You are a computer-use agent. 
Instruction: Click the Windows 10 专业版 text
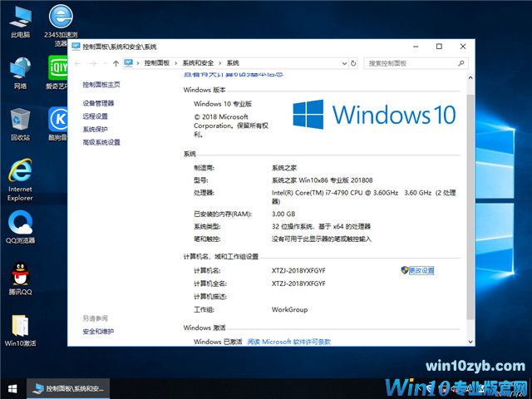pos(223,104)
